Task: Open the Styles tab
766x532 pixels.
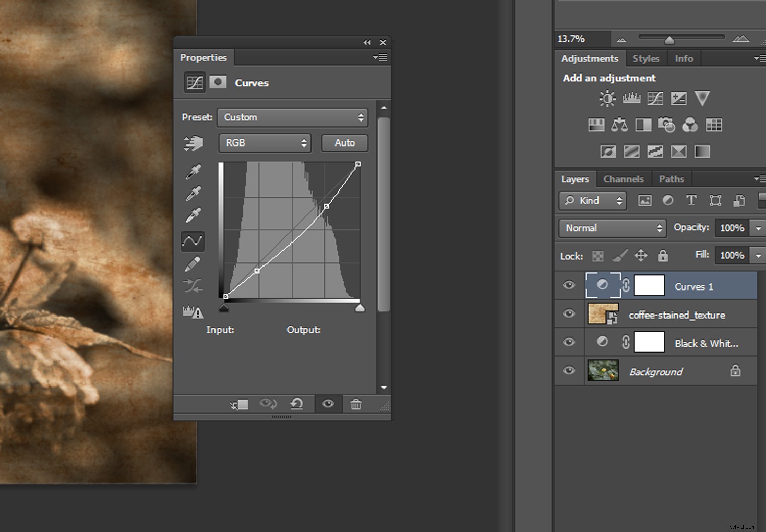Action: tap(646, 58)
